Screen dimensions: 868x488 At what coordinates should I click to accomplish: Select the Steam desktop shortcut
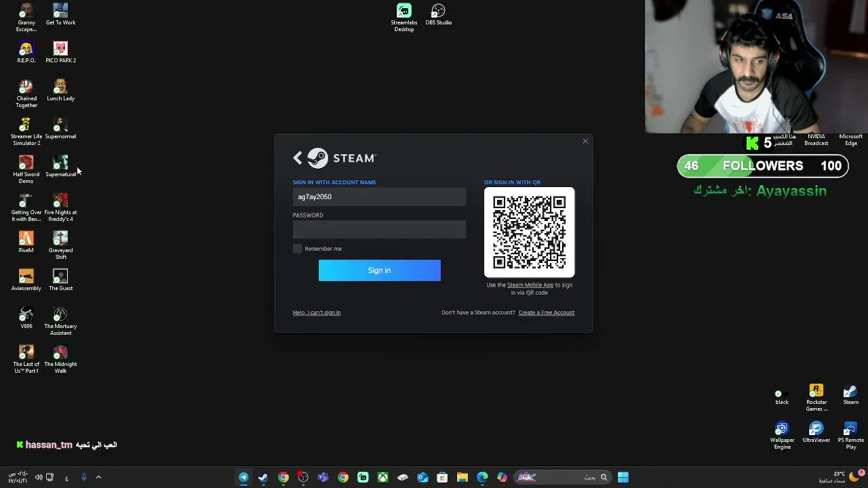pos(850,395)
